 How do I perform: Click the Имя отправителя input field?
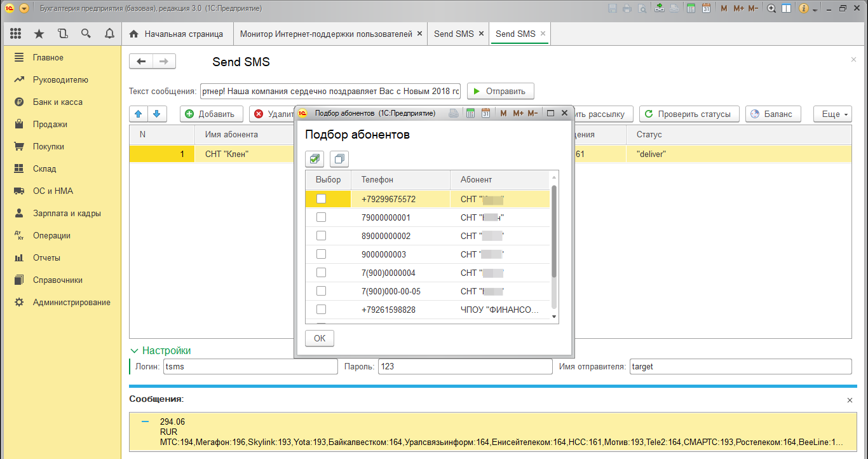[x=740, y=366]
